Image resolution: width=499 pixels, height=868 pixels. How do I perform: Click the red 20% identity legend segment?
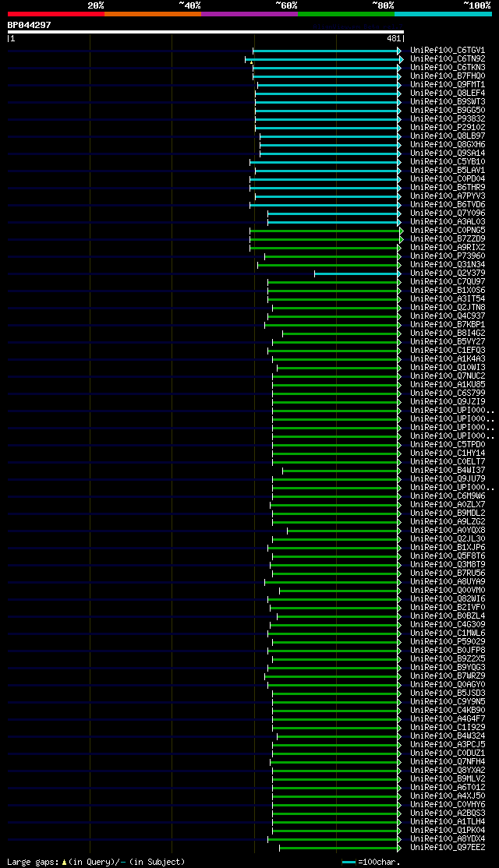tap(56, 14)
